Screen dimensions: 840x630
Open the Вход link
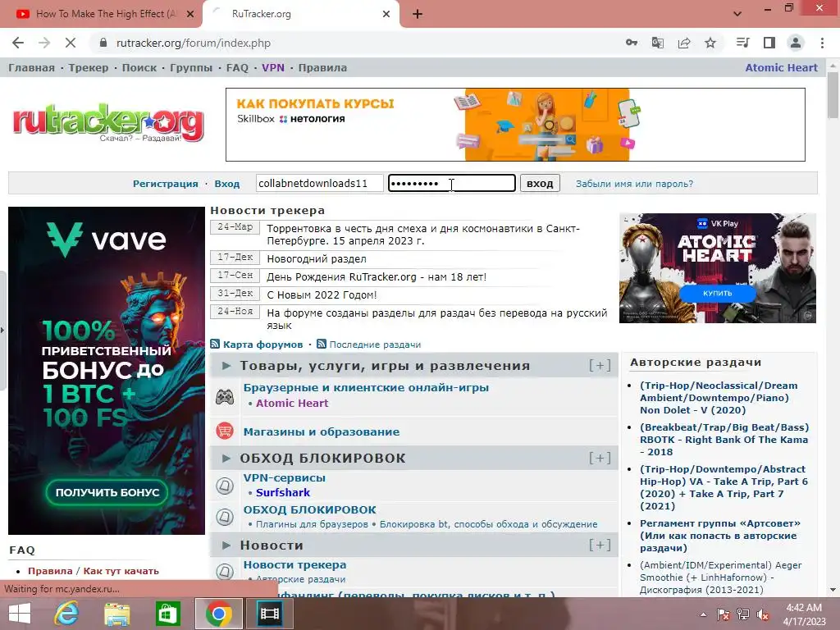pyautogui.click(x=227, y=184)
